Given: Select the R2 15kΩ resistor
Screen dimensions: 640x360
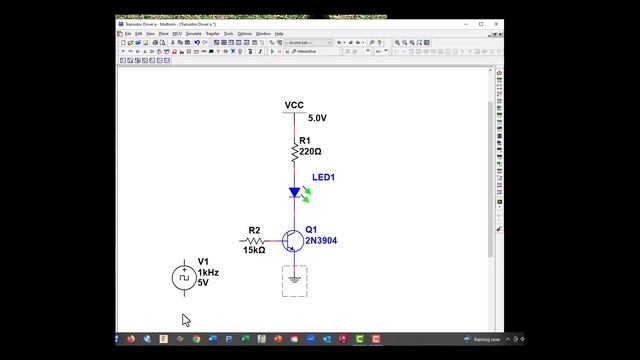Looking at the screenshot, I should pyautogui.click(x=254, y=241).
